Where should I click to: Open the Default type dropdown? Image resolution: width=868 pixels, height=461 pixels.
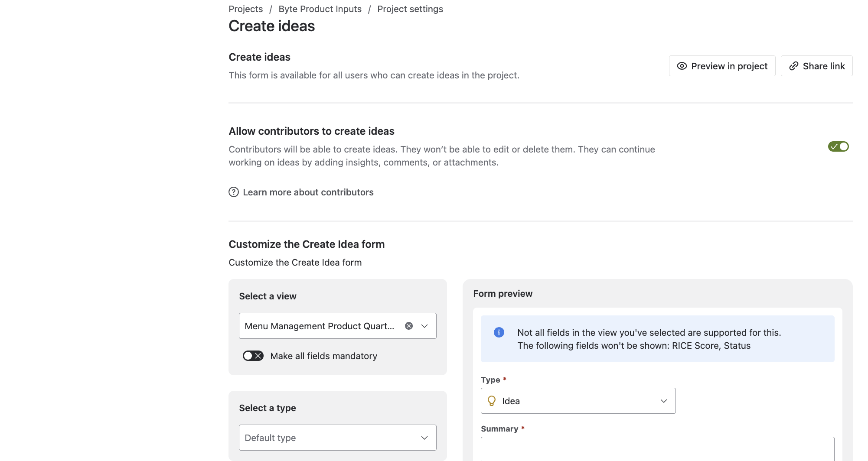[x=337, y=438]
